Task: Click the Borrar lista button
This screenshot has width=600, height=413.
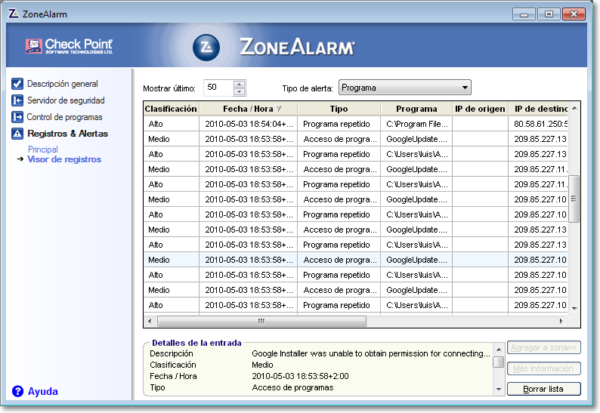Action: [x=544, y=389]
